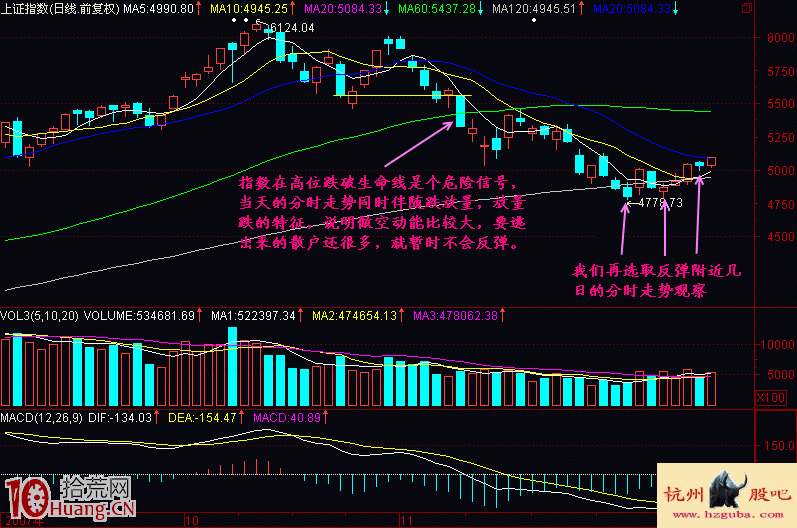Click the 4500 price axis label
The height and width of the screenshot is (528, 797).
tap(781, 237)
